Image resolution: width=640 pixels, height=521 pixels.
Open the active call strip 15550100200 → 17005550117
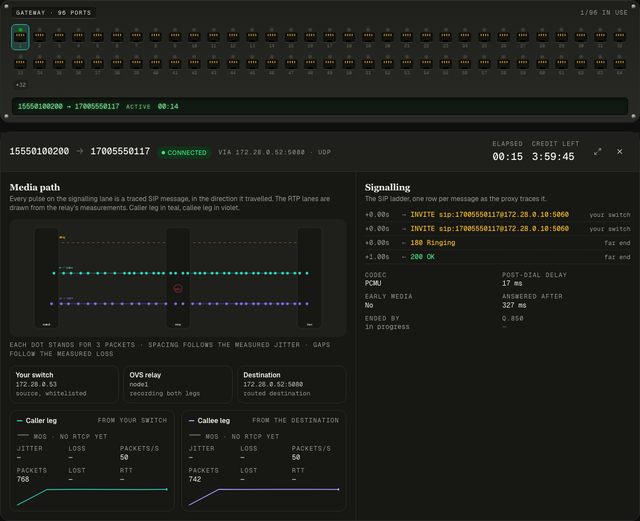[320, 107]
